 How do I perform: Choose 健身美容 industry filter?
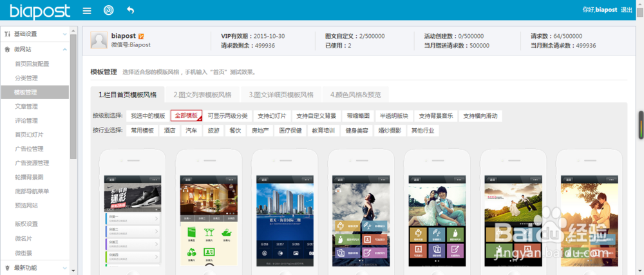[x=357, y=131]
